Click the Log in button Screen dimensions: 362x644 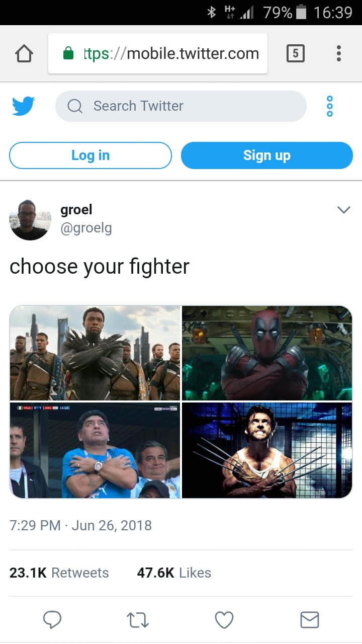(x=90, y=155)
